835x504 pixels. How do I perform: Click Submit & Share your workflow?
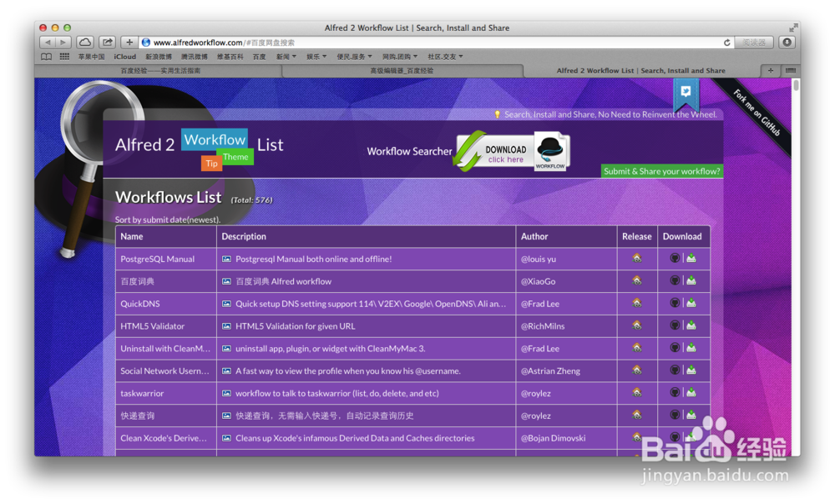[x=662, y=171]
